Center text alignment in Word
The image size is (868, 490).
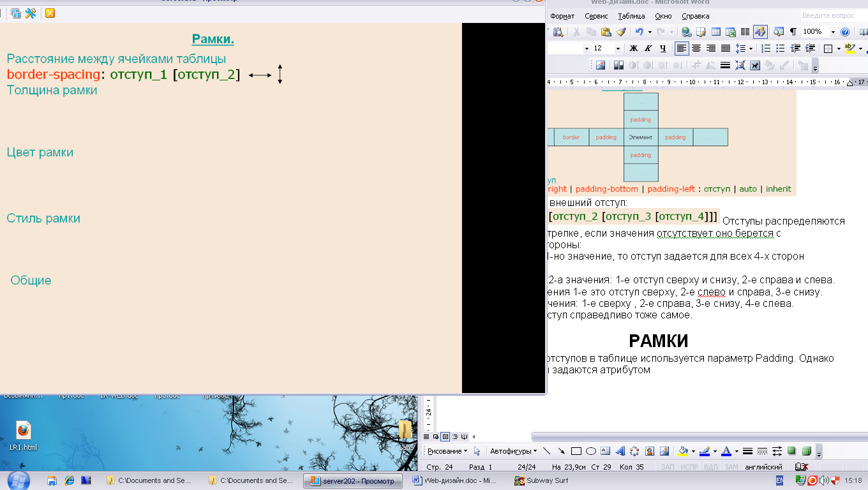(x=696, y=48)
